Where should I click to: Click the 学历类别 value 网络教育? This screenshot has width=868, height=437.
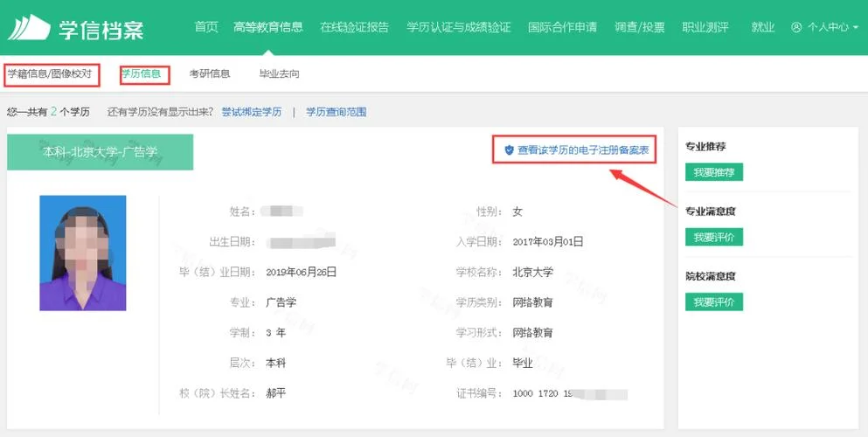coord(532,302)
